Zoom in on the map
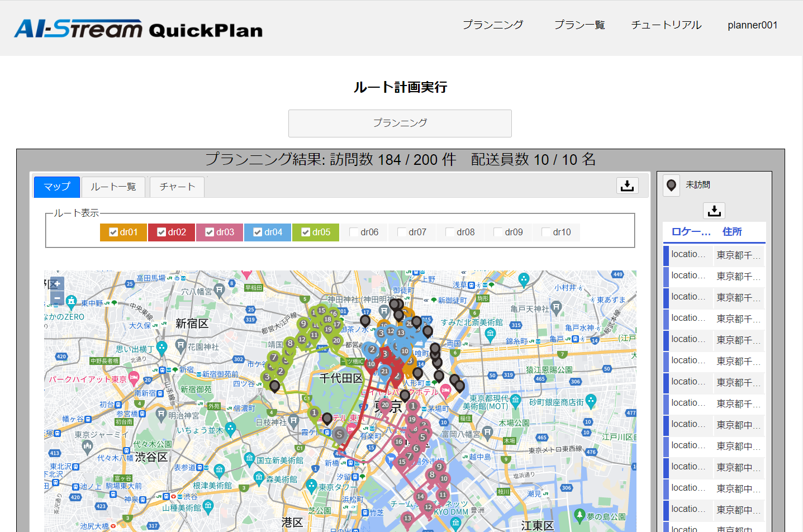This screenshot has height=532, width=803. [x=57, y=284]
